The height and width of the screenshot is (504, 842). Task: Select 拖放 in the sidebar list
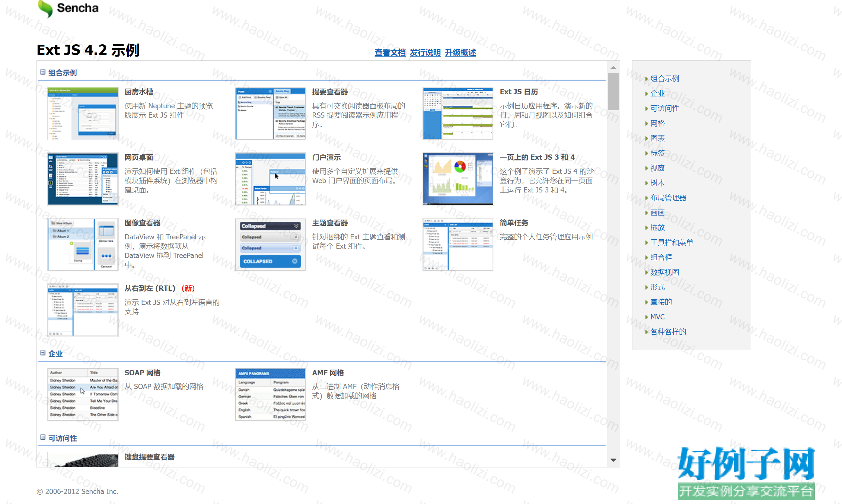coord(657,227)
